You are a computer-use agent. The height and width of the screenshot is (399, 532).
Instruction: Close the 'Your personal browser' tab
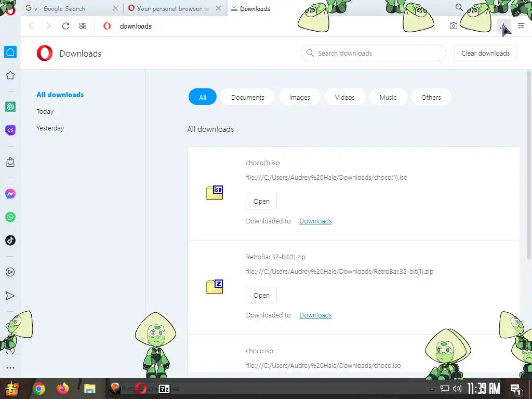pos(219,8)
